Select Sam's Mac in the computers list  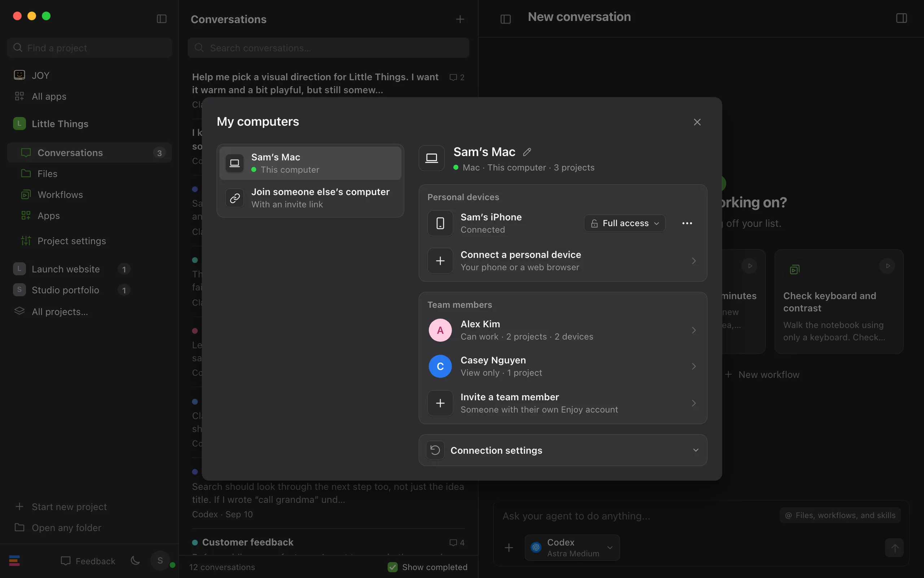(x=310, y=163)
